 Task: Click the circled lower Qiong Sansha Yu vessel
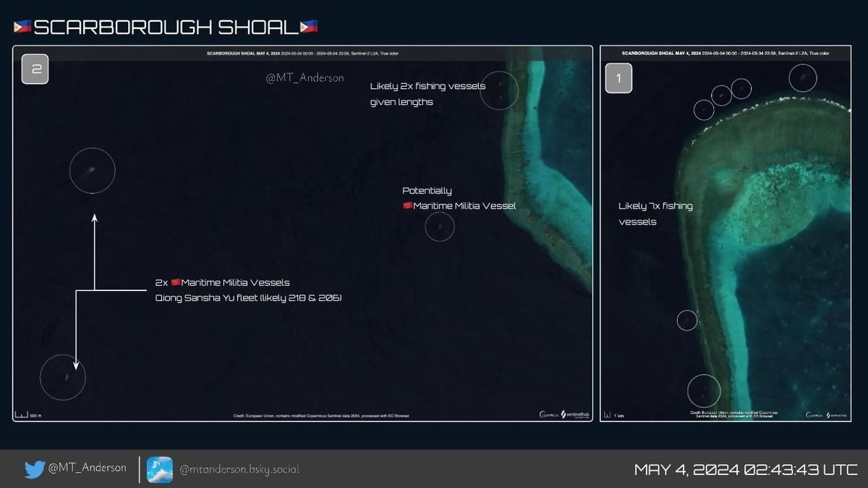tap(63, 377)
